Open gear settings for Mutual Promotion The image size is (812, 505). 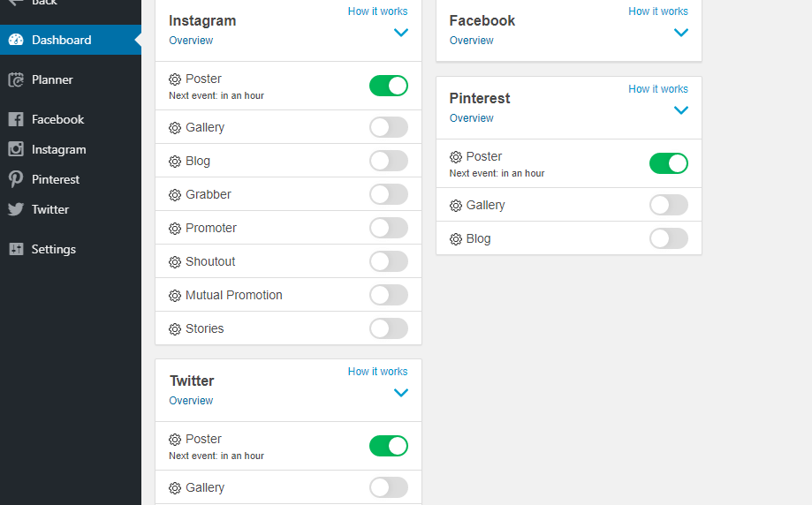pyautogui.click(x=175, y=296)
